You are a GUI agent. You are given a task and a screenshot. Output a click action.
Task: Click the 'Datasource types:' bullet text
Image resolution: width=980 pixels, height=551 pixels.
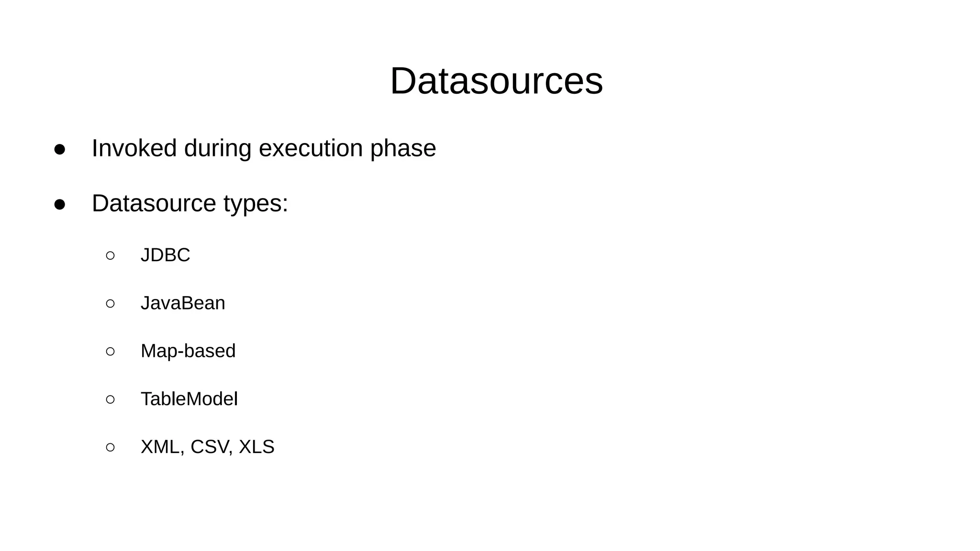click(190, 203)
